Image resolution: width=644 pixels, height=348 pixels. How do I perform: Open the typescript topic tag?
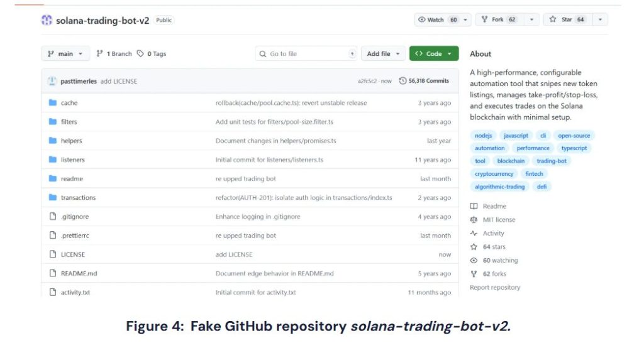[x=574, y=148]
